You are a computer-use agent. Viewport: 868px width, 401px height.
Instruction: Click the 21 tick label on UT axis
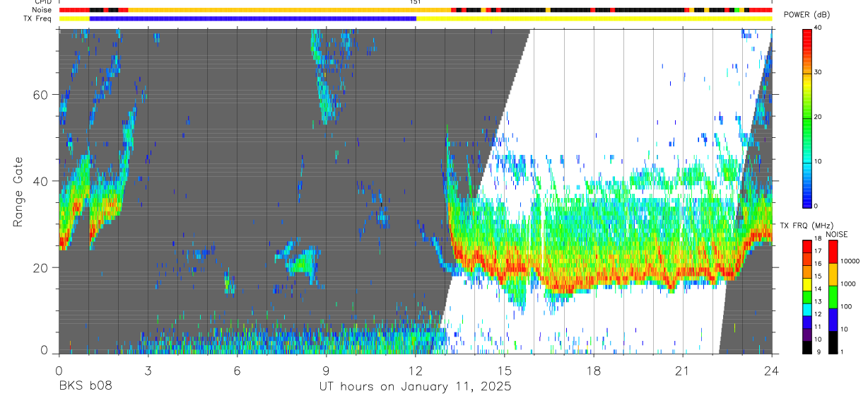(x=683, y=371)
